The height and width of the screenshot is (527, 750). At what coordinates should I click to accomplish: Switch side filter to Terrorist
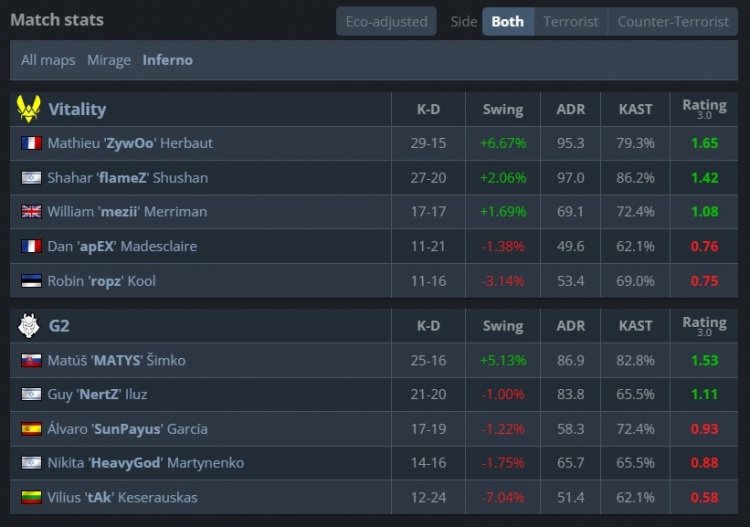click(x=571, y=21)
